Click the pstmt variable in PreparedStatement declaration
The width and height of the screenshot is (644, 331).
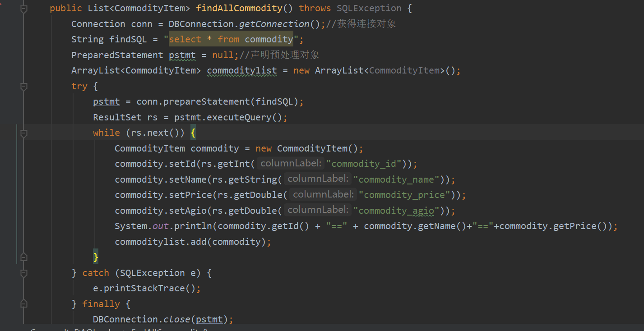click(182, 55)
